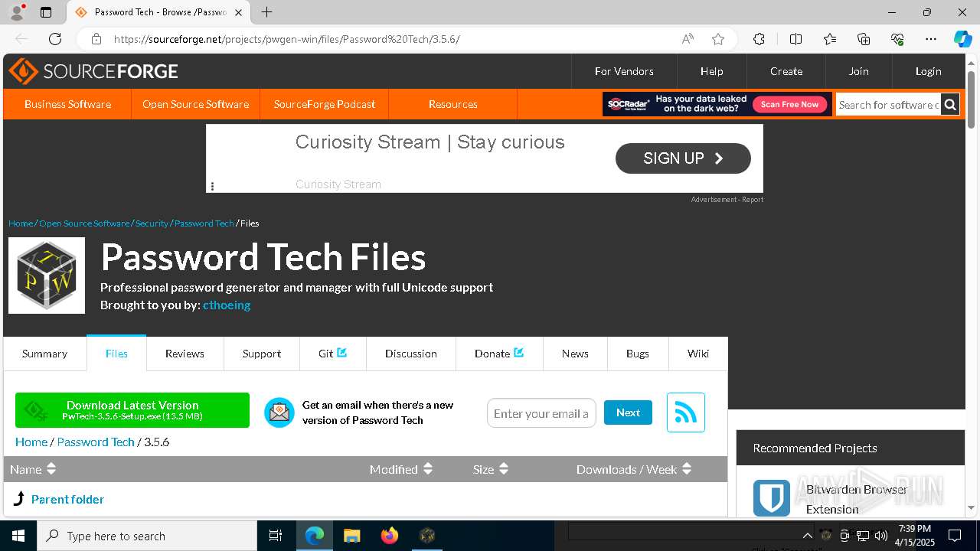The width and height of the screenshot is (980, 551).
Task: Open the Discussion tab
Action: [x=411, y=354]
